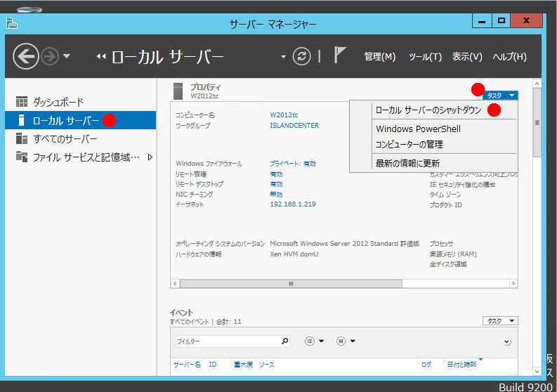The image size is (557, 392).
Task: Open the プロパティ タスク dropdown
Action: 500,96
